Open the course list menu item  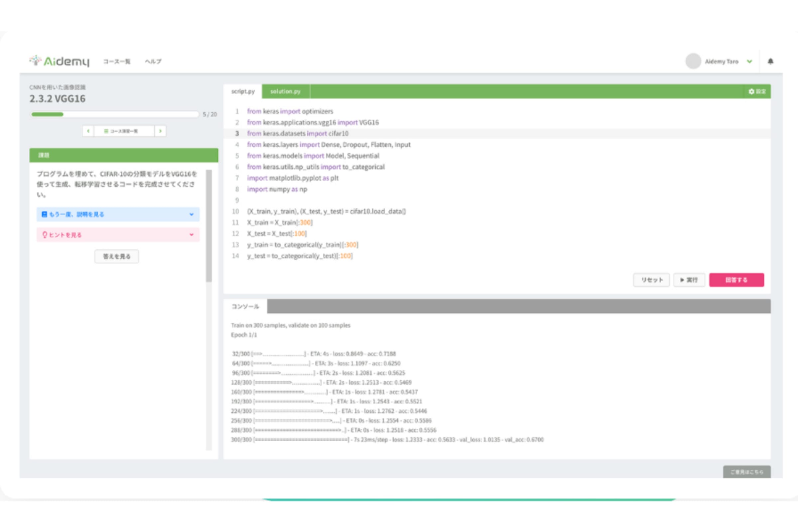coord(117,62)
